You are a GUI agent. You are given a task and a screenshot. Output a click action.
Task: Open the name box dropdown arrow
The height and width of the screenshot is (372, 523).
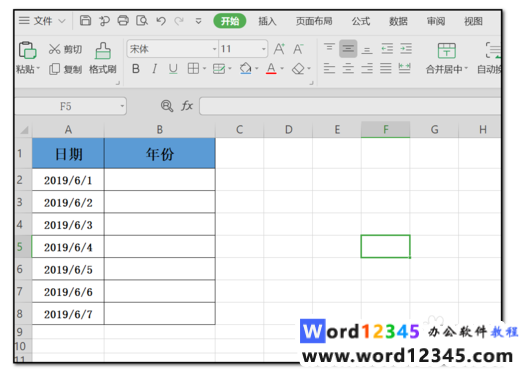(x=122, y=106)
